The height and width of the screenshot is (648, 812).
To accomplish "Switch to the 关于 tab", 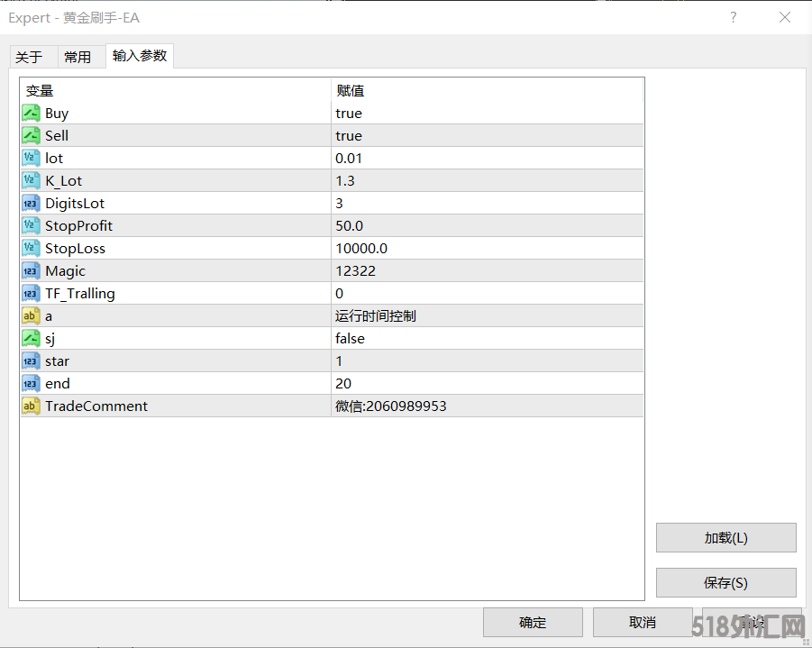I will (x=30, y=57).
